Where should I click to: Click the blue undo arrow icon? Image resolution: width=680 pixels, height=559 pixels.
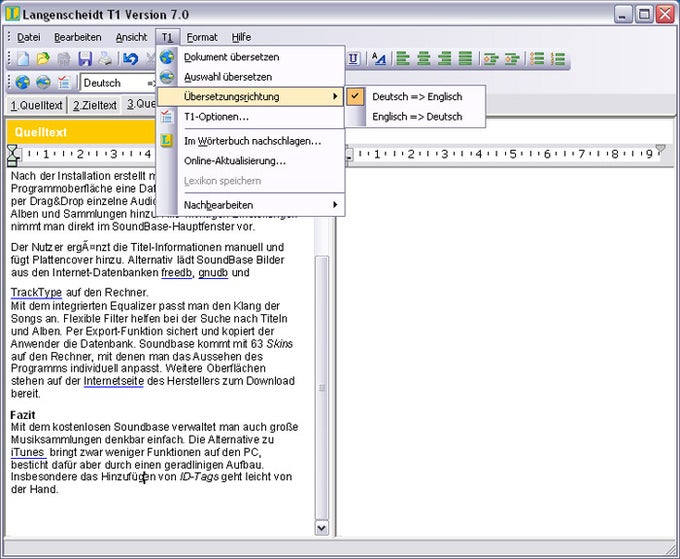(x=130, y=59)
